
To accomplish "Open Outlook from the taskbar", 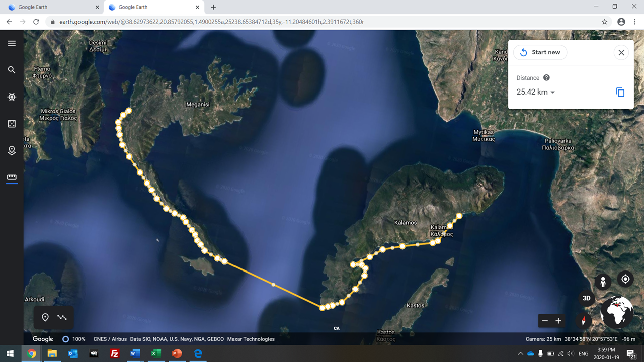I will tap(73, 353).
